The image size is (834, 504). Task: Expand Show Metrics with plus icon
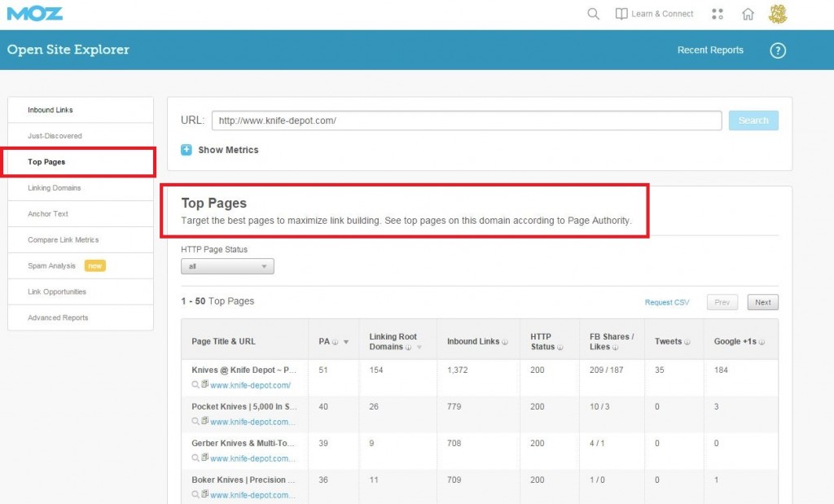(187, 150)
